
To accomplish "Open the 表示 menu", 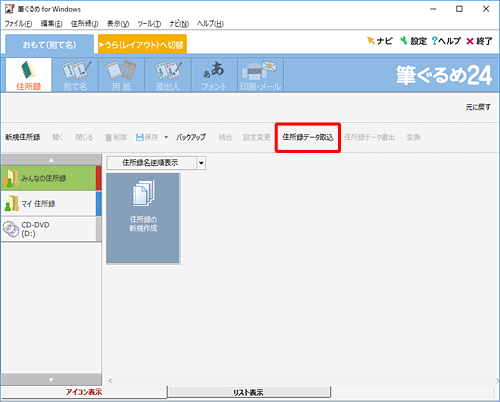I will coord(118,24).
